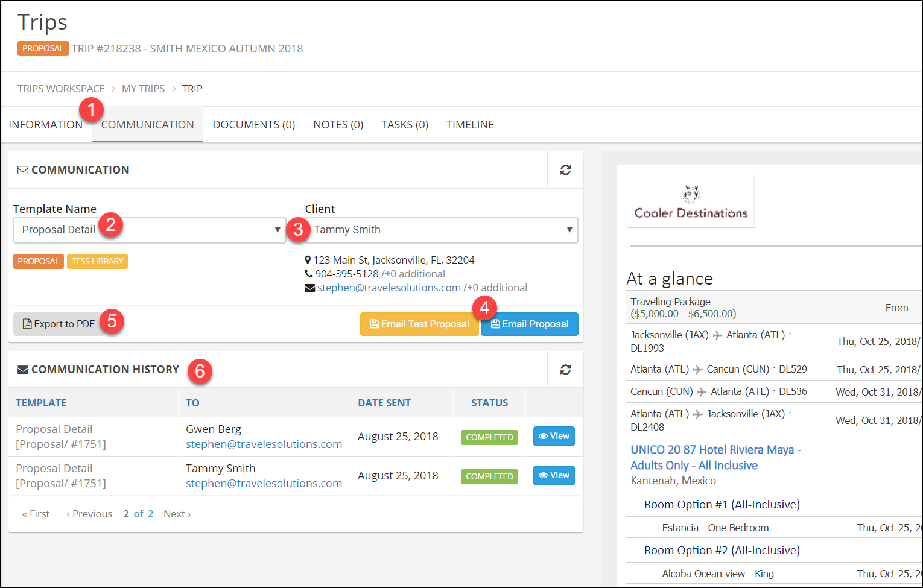Image resolution: width=923 pixels, height=588 pixels.
Task: Click Cancun to Atlanta DL536 flight row
Action: pos(775,391)
